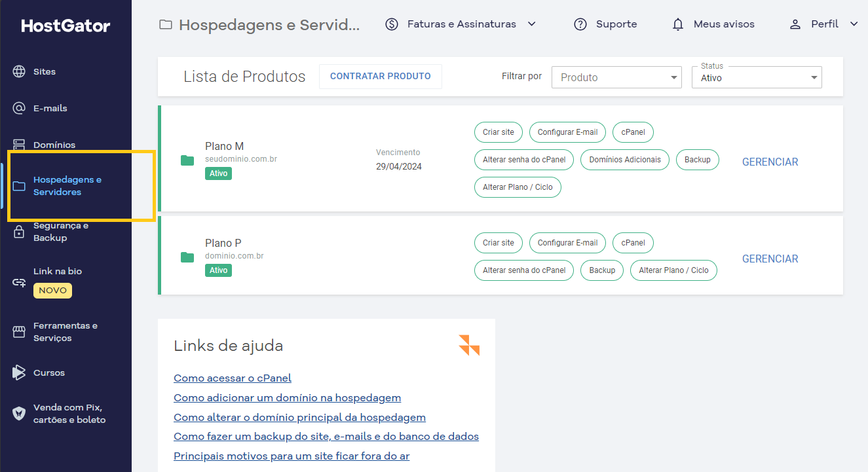The height and width of the screenshot is (472, 868).
Task: Click Configurar E-mail for Plano M
Action: coord(568,132)
